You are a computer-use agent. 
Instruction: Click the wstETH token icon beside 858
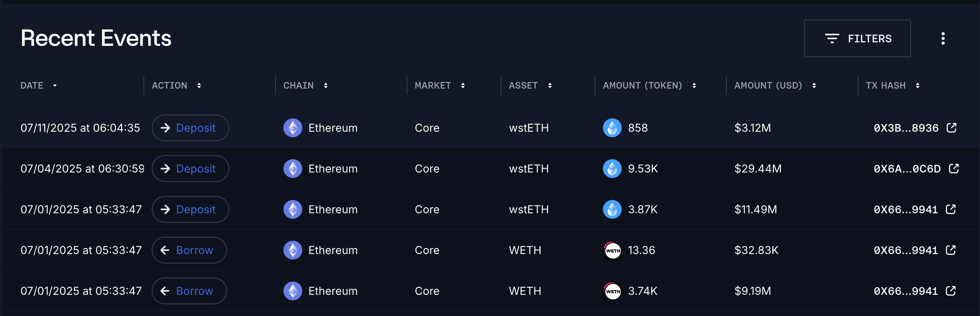612,128
